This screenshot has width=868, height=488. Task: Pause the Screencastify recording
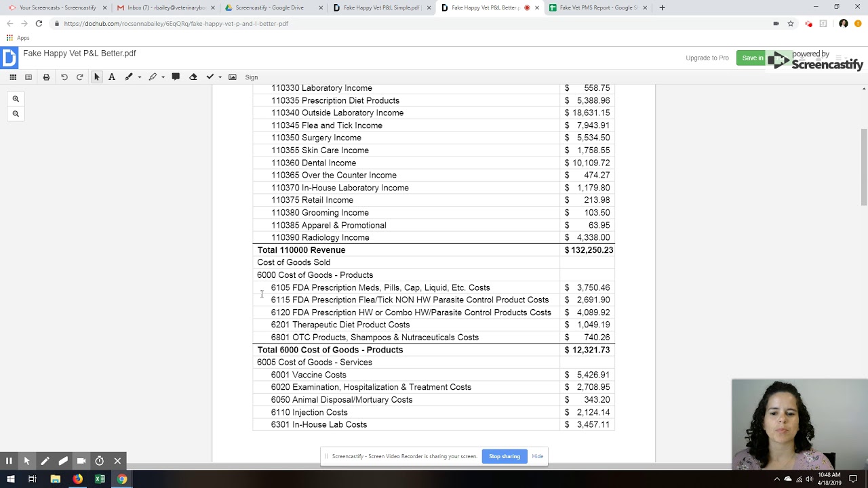9,461
